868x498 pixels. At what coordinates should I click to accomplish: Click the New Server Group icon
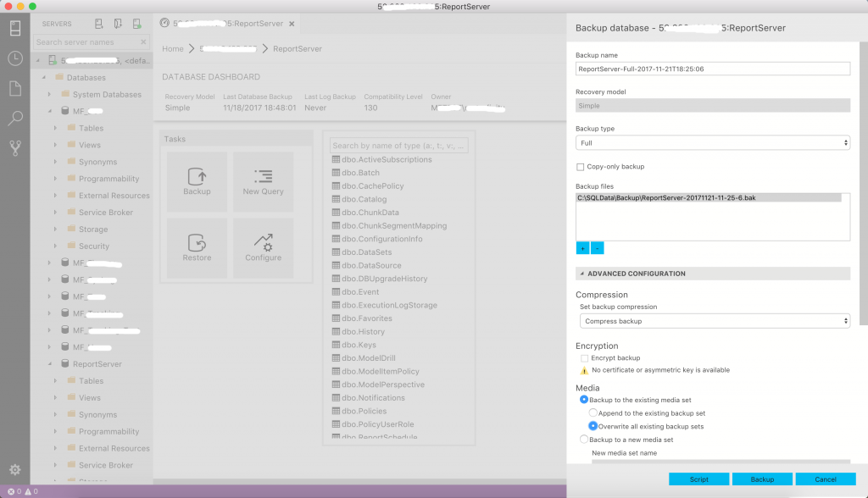coord(117,23)
